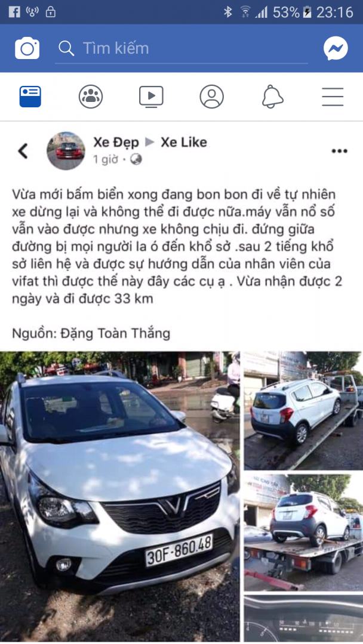Open top photo of car on tow truck
Viewport: 363px width, 644px height.
click(x=303, y=411)
